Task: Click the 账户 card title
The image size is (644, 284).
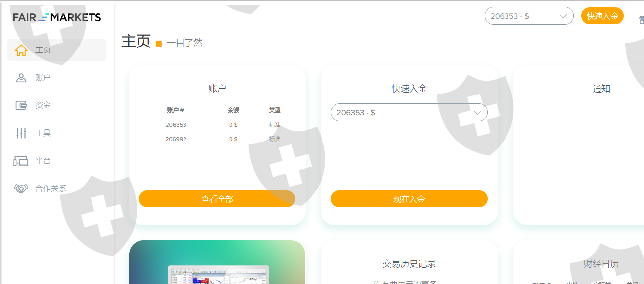Action: (x=217, y=89)
